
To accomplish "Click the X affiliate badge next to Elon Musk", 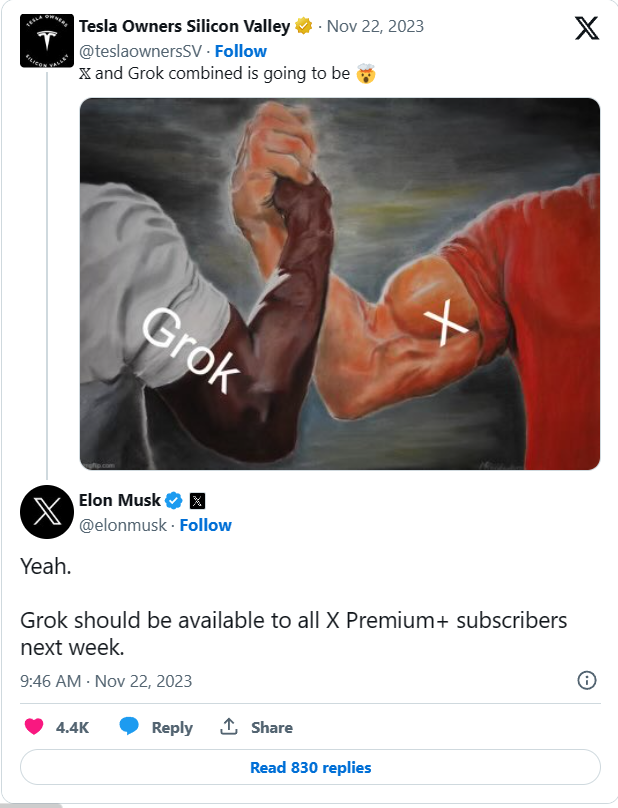I will coord(197,501).
